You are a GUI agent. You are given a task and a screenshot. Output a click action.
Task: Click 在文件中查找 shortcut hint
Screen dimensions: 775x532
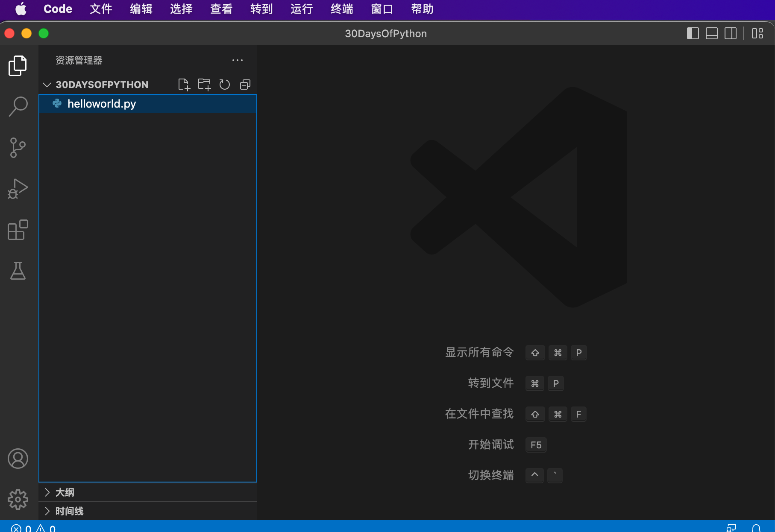point(479,414)
